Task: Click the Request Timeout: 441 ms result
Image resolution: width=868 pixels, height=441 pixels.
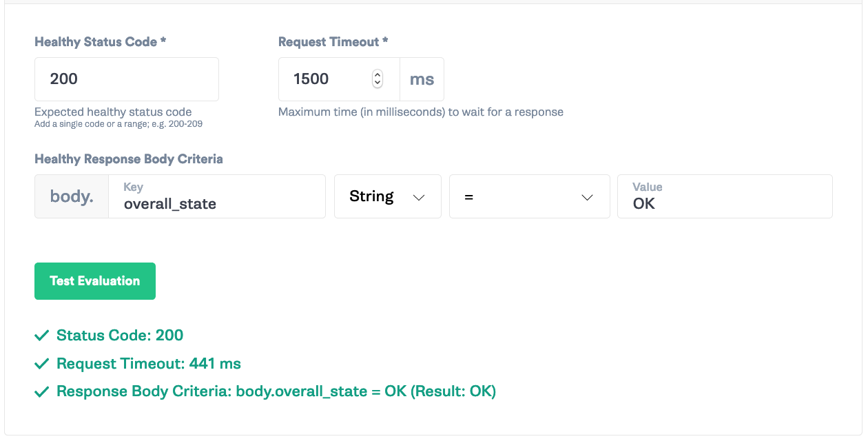Action: click(149, 364)
